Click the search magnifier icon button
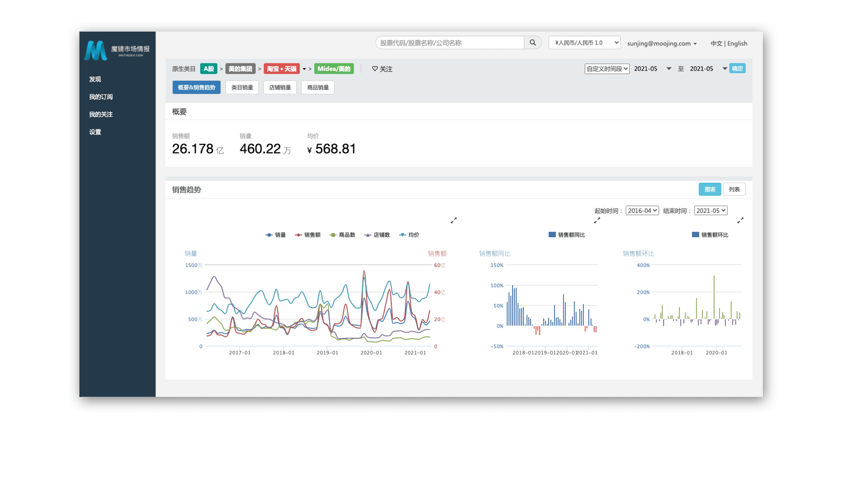Image resolution: width=868 pixels, height=501 pixels. pyautogui.click(x=532, y=43)
